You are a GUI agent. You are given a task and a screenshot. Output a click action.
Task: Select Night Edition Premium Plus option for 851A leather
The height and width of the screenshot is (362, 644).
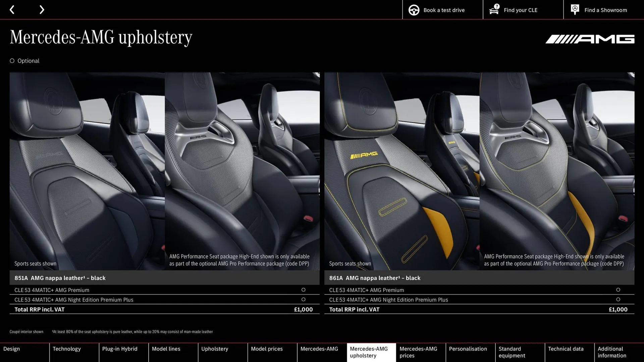pos(304,299)
